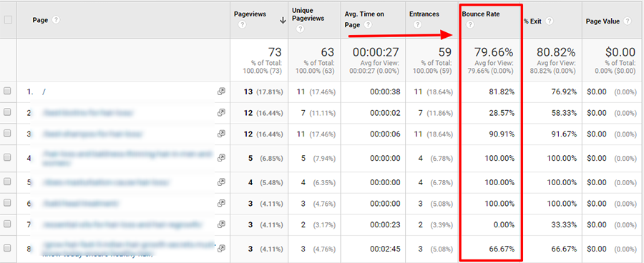Open help icon under Unique Pageviews header
The width and height of the screenshot is (644, 263).
(x=301, y=29)
